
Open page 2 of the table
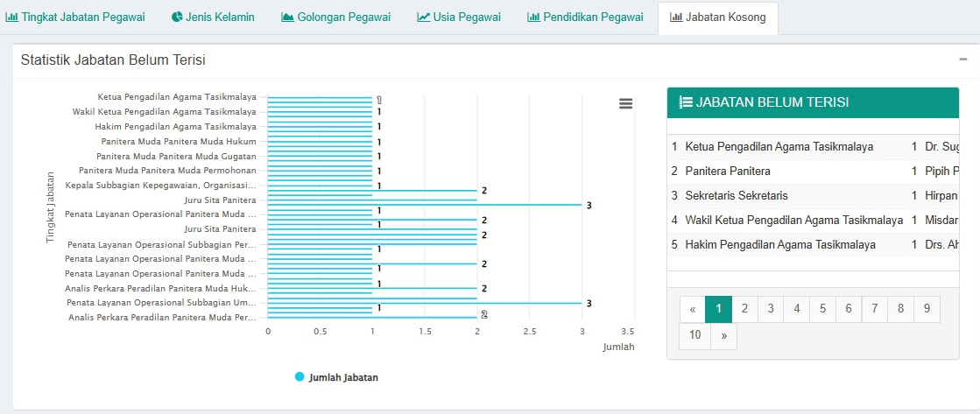pyautogui.click(x=744, y=309)
